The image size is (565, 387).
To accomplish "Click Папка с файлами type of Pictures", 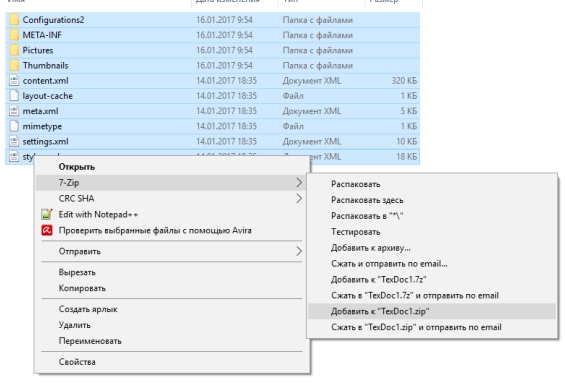I will tap(317, 50).
